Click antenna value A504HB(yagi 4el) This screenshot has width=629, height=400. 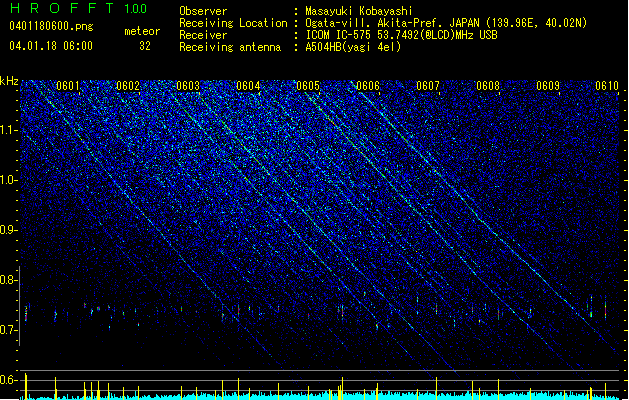point(353,47)
